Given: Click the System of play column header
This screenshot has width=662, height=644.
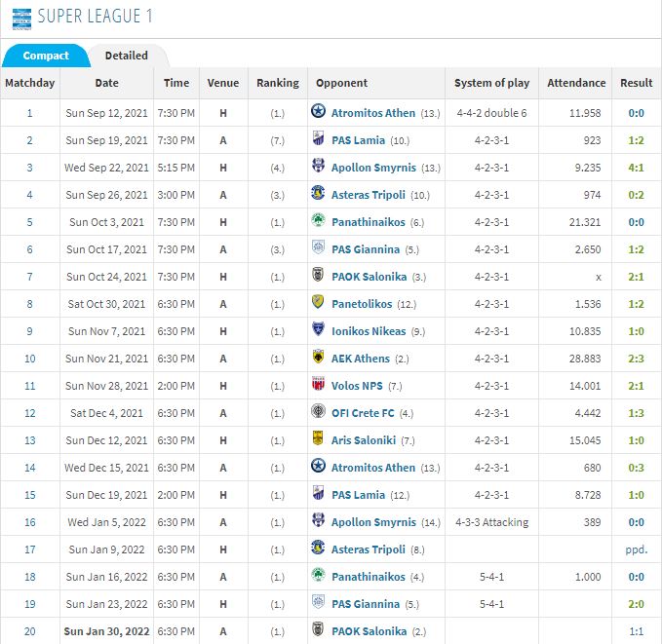Looking at the screenshot, I should (x=491, y=83).
